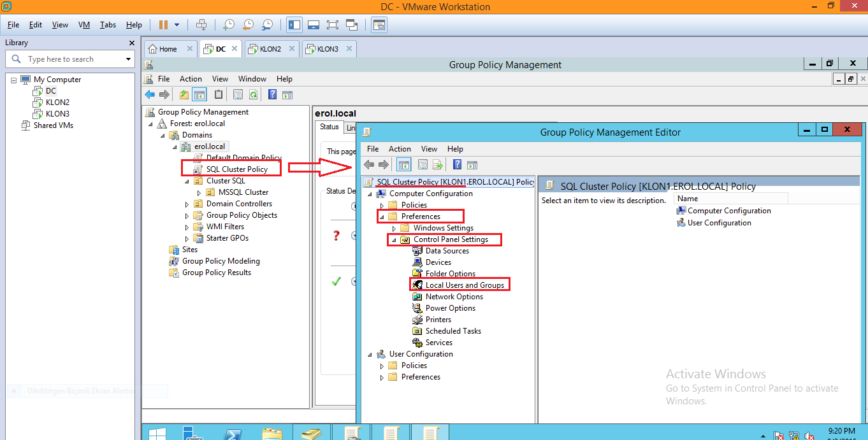
Task: Open the Windows Start button on taskbar
Action: coord(157,433)
